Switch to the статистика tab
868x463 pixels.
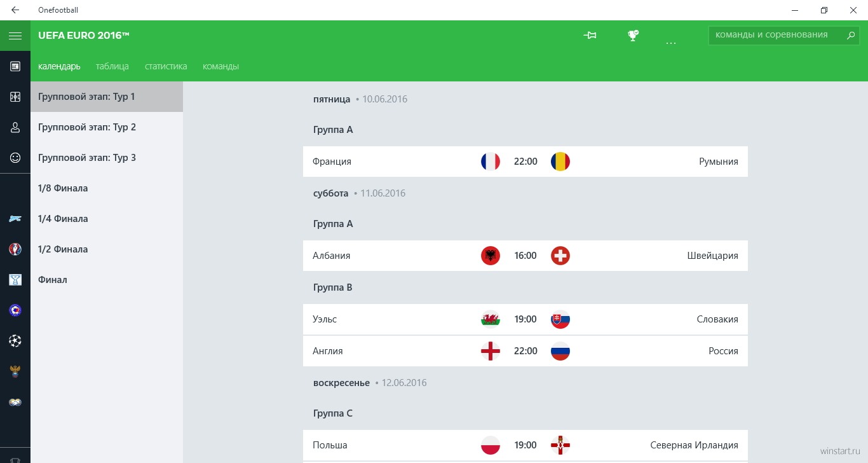tap(166, 66)
